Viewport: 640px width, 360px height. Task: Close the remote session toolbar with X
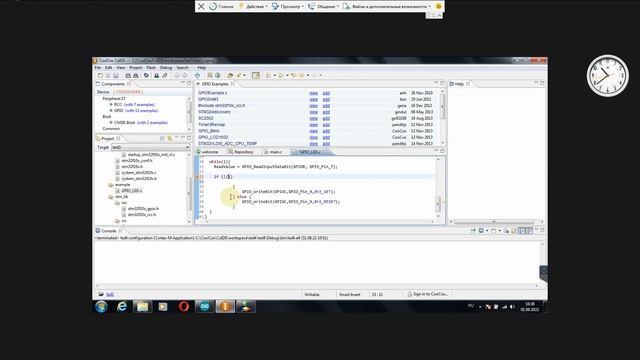[201, 7]
